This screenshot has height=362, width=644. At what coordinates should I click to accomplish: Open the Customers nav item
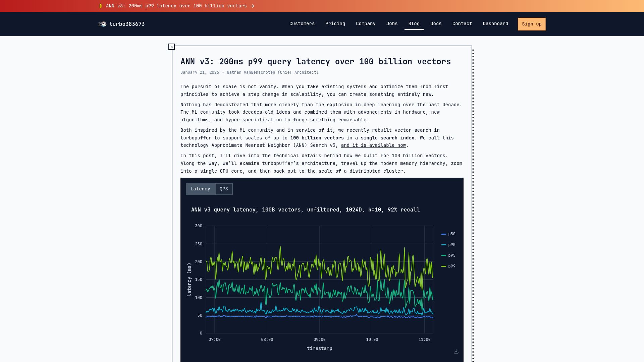tap(302, 24)
